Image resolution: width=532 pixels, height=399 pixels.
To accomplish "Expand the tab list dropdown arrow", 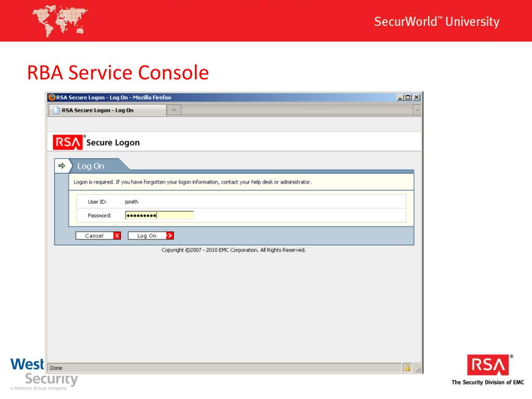I will [417, 110].
